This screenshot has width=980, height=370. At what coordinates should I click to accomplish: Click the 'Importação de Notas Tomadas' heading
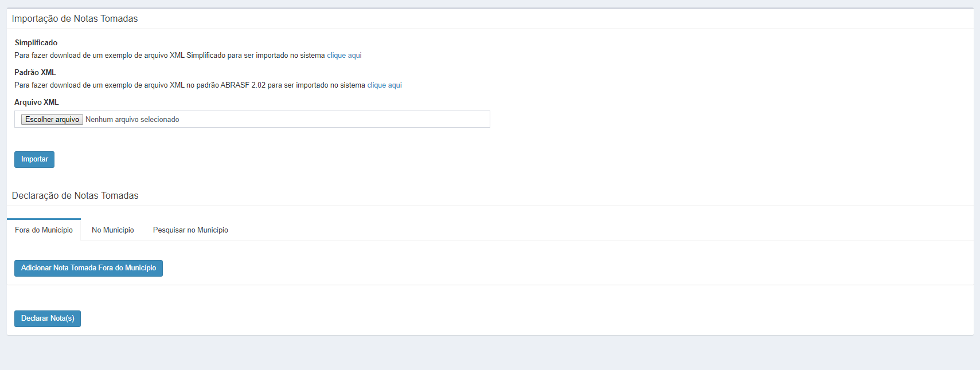(x=75, y=19)
